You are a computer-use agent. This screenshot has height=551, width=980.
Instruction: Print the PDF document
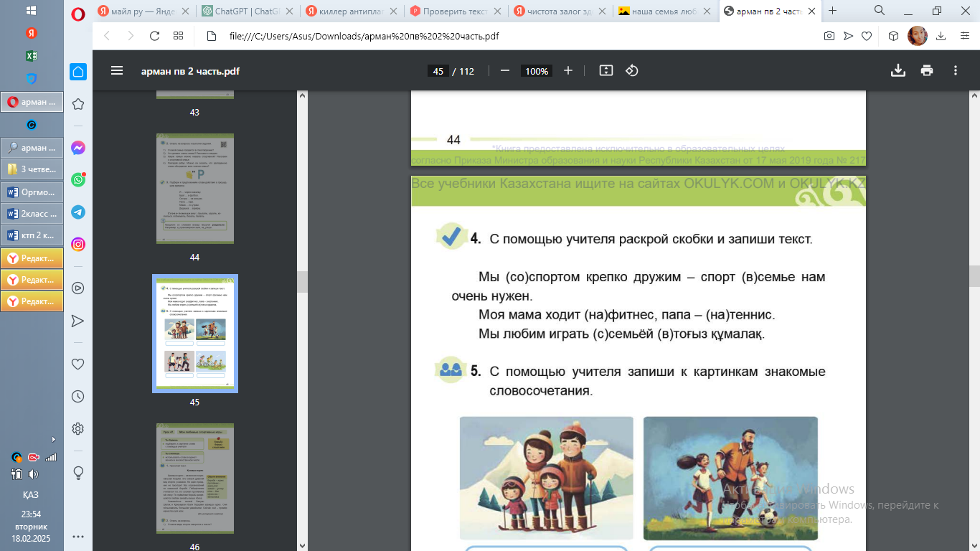927,71
